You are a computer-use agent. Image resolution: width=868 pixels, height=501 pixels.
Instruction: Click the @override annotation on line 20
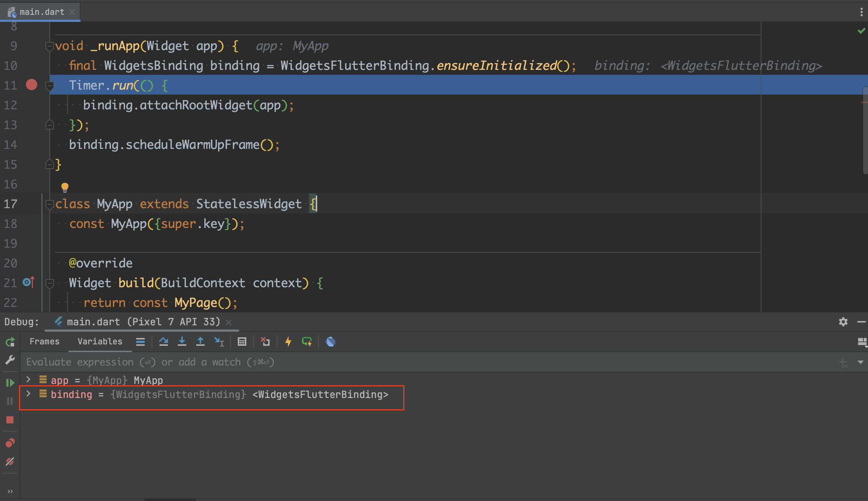tap(101, 263)
